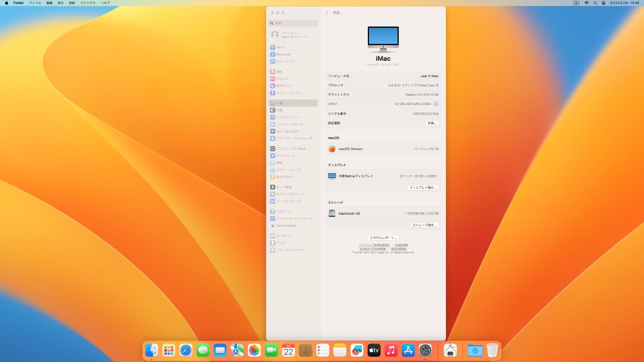
Task: Go back using the left chevron
Action: click(327, 13)
